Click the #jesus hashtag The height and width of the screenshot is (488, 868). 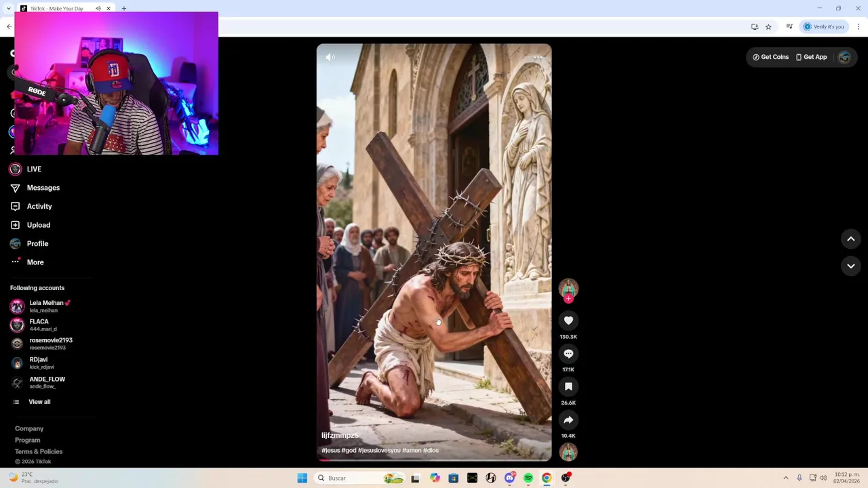click(331, 450)
